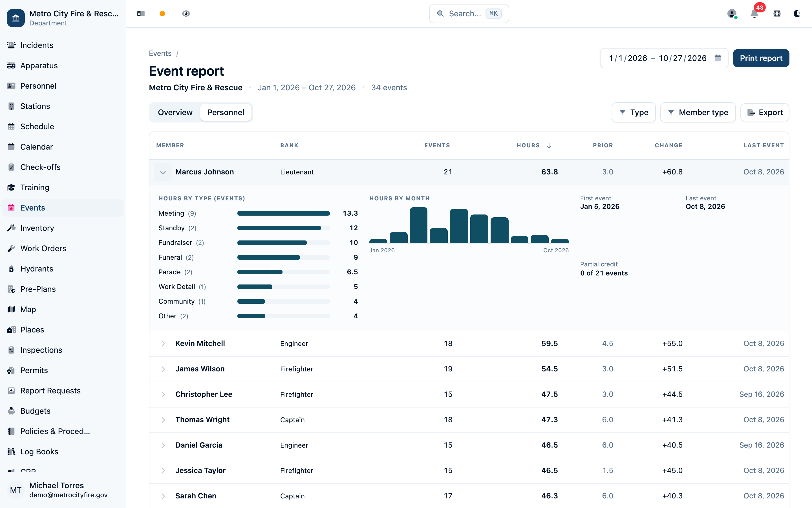
Task: Open Work Orders in the sidebar
Action: tap(63, 248)
